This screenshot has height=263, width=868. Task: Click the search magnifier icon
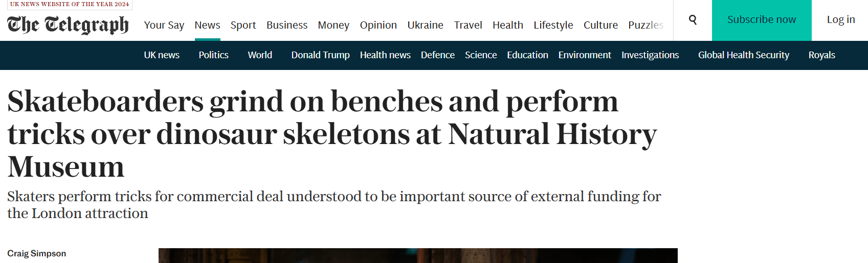(x=693, y=20)
